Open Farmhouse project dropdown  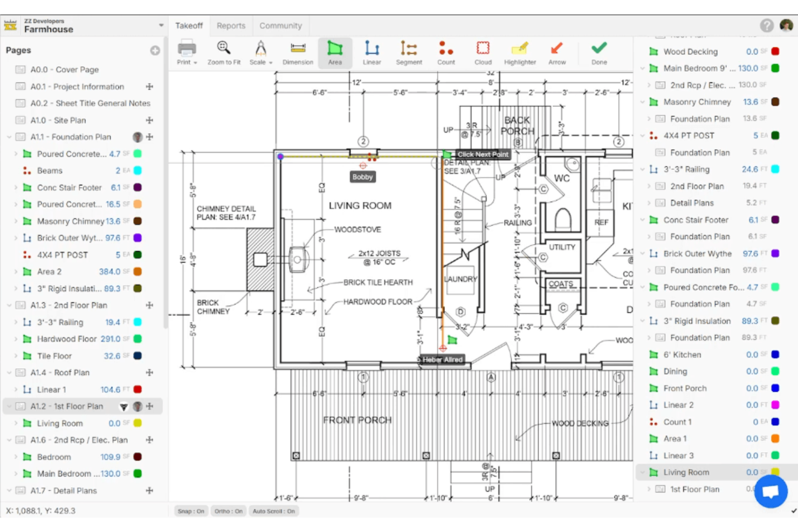pos(161,25)
